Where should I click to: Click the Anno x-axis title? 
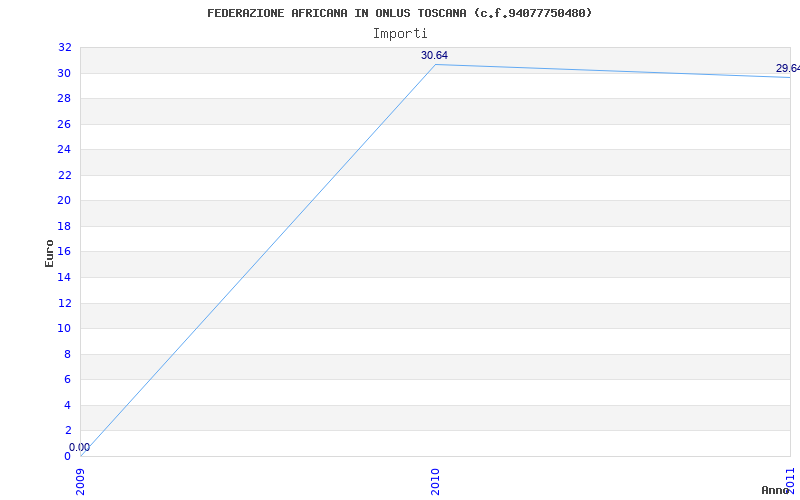point(776,490)
